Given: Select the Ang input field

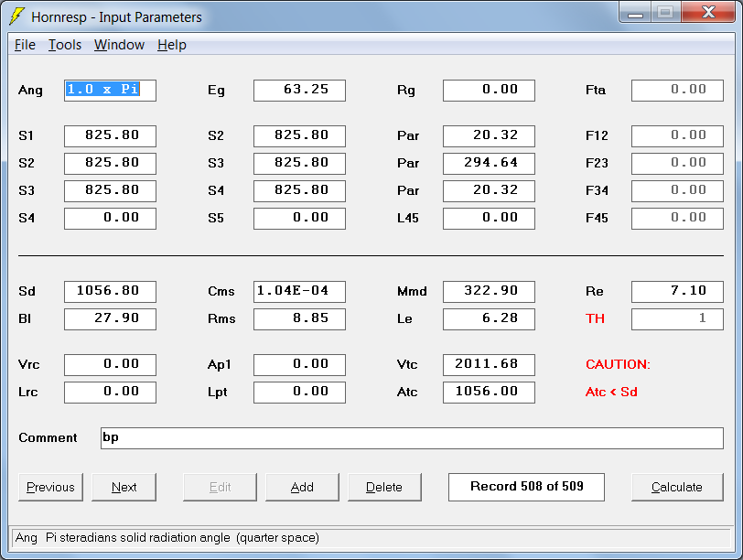Looking at the screenshot, I should [x=110, y=90].
